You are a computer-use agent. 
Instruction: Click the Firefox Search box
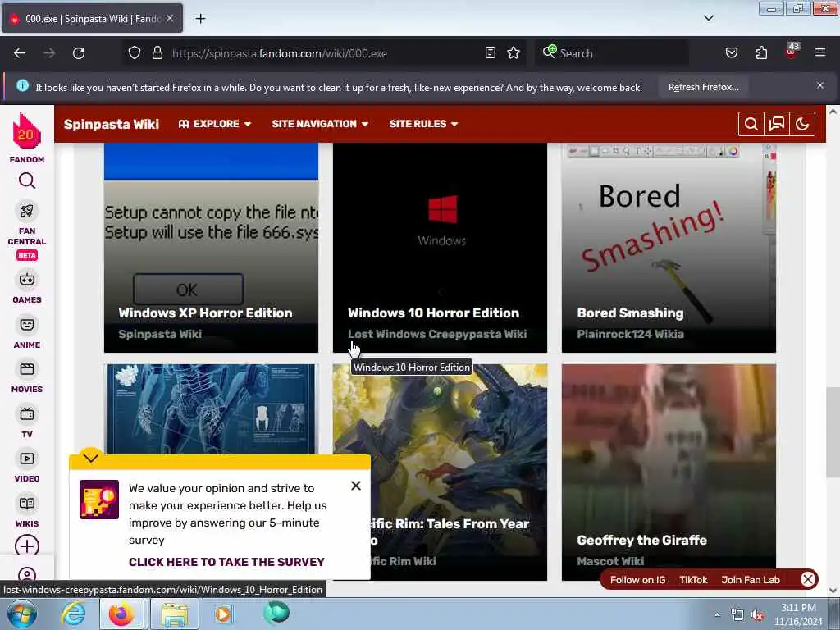pyautogui.click(x=612, y=53)
